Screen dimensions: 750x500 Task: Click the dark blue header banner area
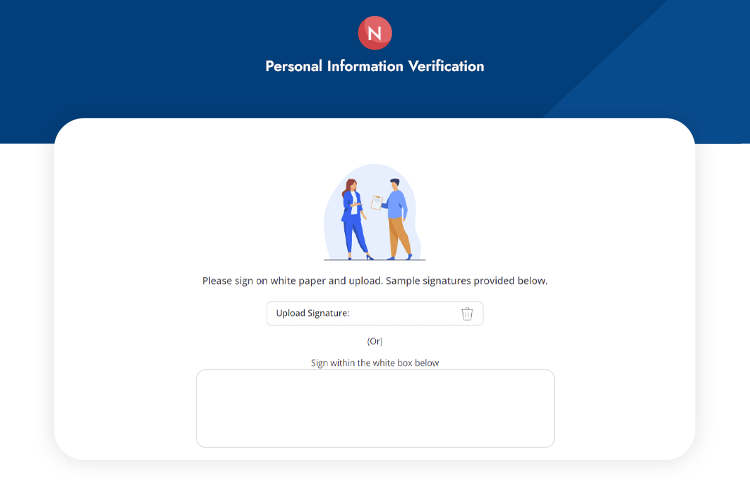click(150, 70)
